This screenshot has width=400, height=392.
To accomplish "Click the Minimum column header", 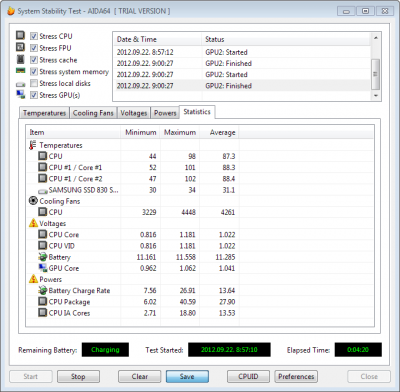I will tap(140, 132).
